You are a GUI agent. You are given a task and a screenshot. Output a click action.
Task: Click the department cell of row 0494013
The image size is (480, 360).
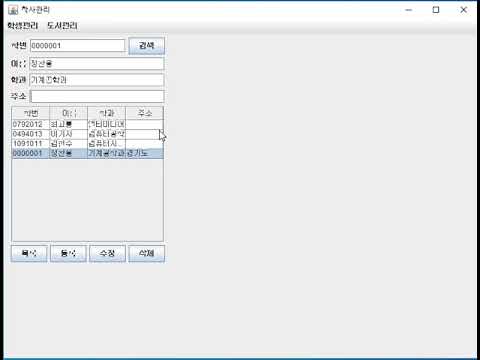coord(107,134)
